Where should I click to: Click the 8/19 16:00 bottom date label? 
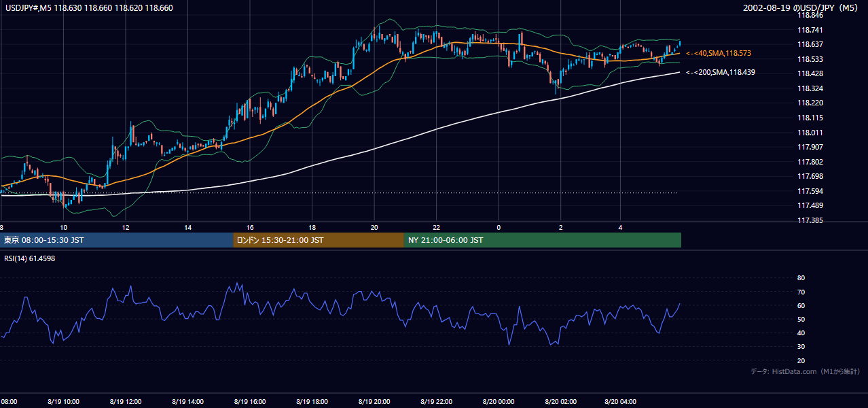pyautogui.click(x=250, y=402)
